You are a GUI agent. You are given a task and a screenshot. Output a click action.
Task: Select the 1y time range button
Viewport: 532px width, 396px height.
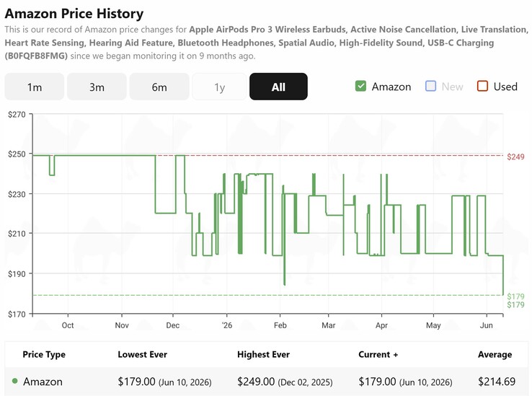[x=220, y=87]
